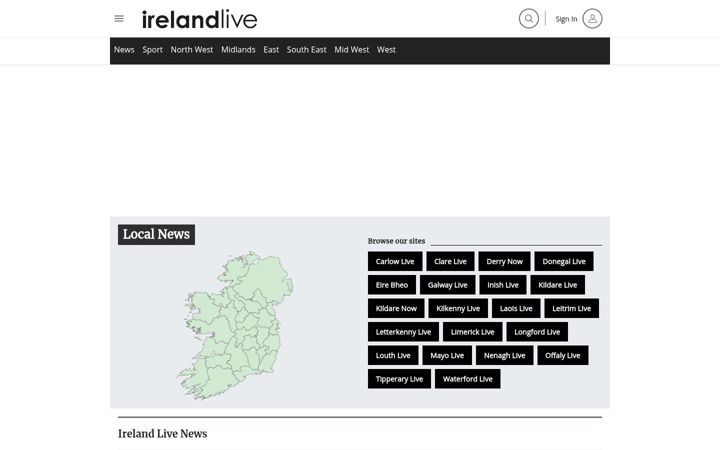
Task: Open the Sport section
Action: pyautogui.click(x=152, y=50)
